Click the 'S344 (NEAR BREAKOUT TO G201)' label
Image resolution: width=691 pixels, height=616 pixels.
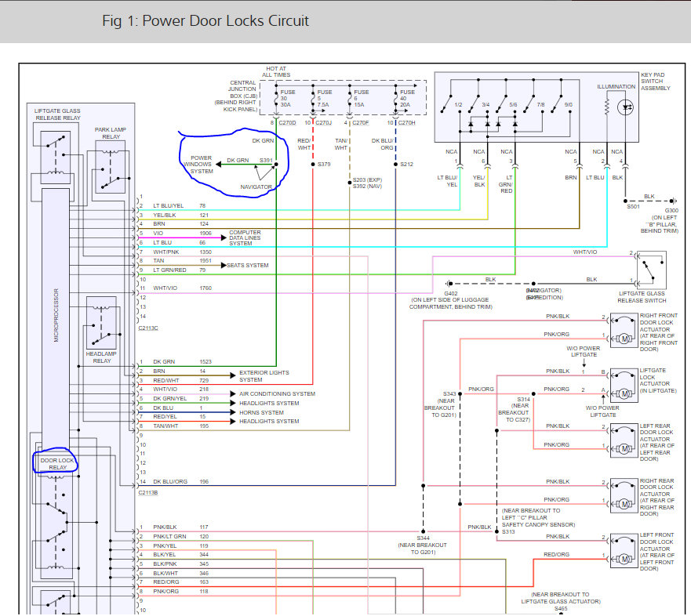[423, 545]
